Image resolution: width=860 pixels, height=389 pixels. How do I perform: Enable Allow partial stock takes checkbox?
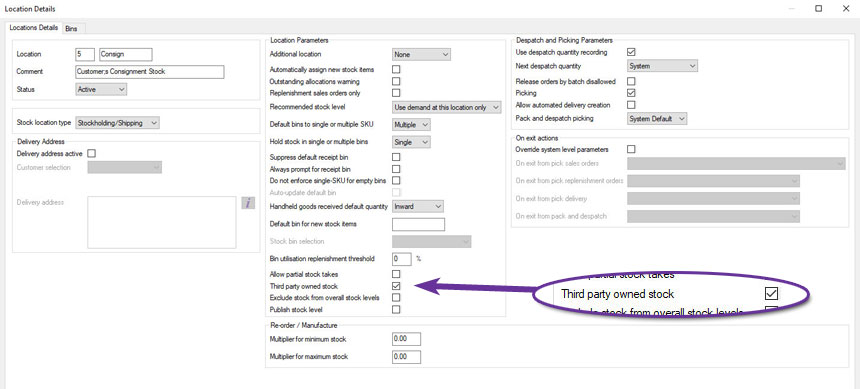396,274
